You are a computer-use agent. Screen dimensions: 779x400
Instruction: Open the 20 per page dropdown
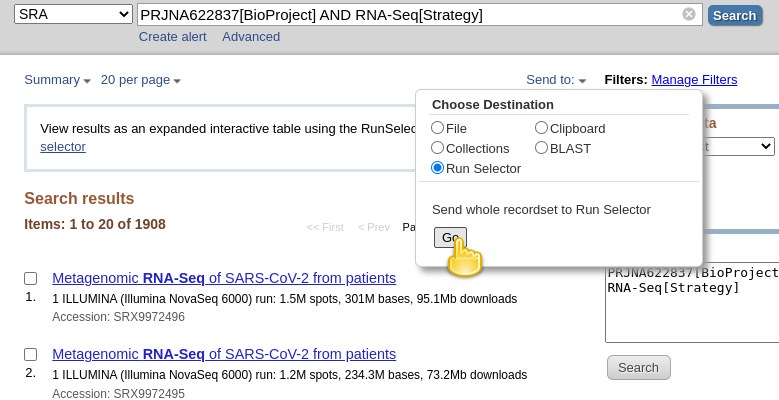[141, 80]
